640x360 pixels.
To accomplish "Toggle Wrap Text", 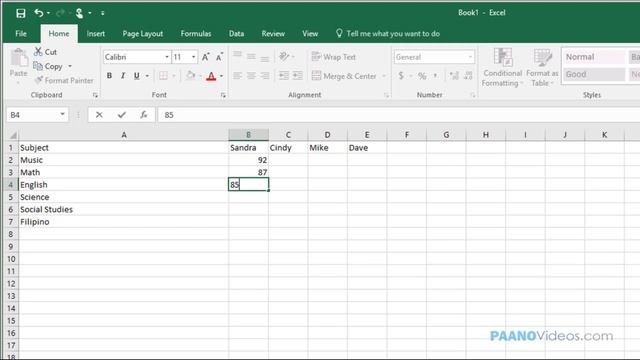I will click(x=333, y=57).
